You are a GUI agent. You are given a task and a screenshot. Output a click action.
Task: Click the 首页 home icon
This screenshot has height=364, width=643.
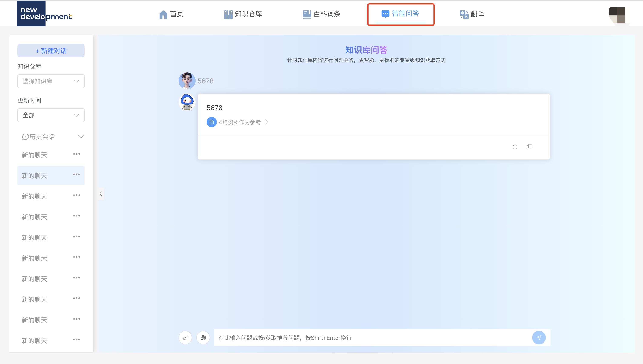pyautogui.click(x=163, y=14)
